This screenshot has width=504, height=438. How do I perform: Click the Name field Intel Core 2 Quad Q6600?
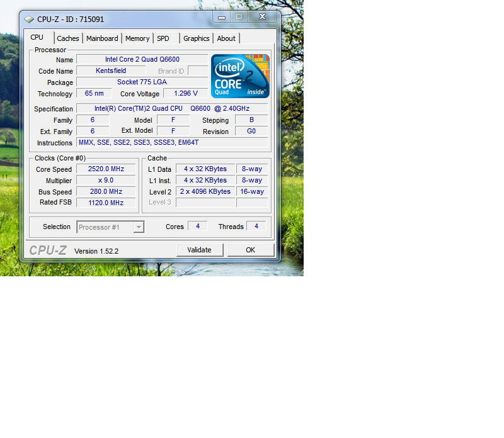142,59
